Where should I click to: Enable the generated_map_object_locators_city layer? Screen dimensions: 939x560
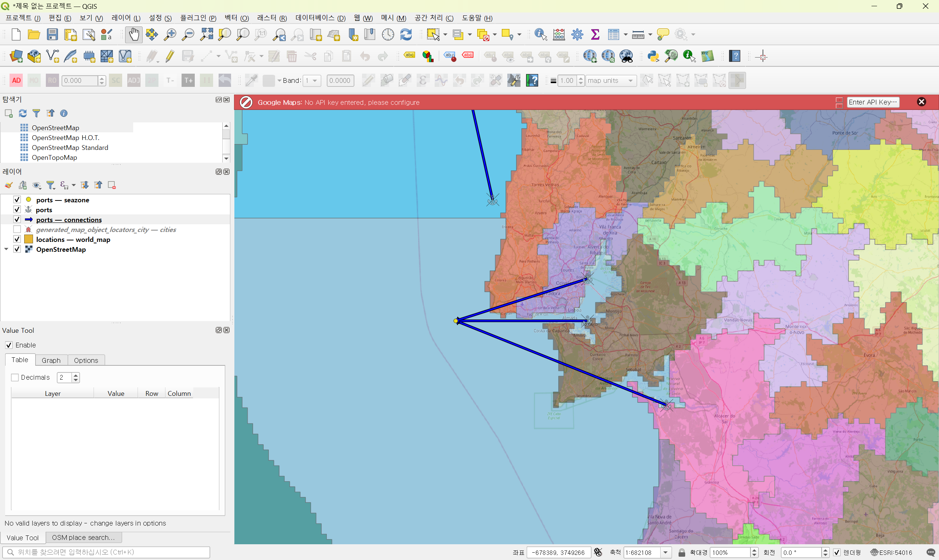point(17,229)
